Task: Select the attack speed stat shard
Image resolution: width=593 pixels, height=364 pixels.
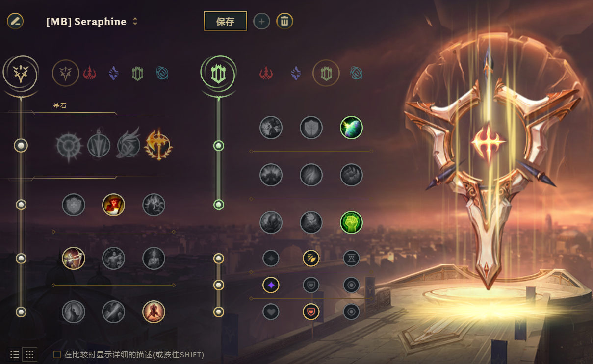Action: click(311, 258)
